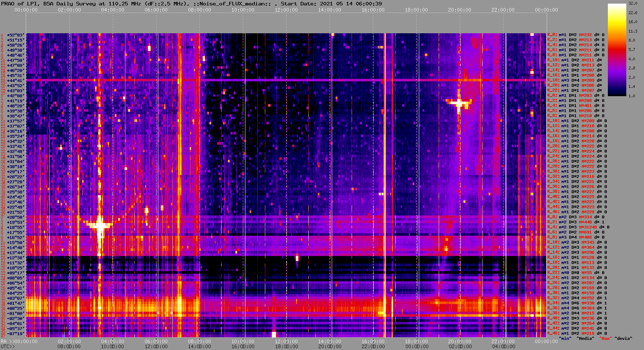
Task: Click the color scale bar legend
Action: (617, 50)
